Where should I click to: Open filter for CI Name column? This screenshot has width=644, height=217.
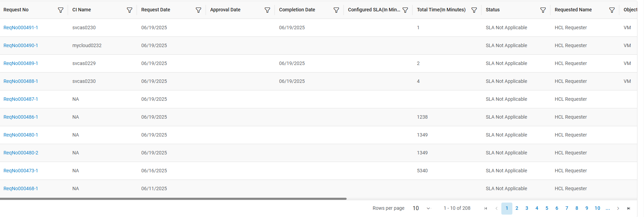[130, 10]
